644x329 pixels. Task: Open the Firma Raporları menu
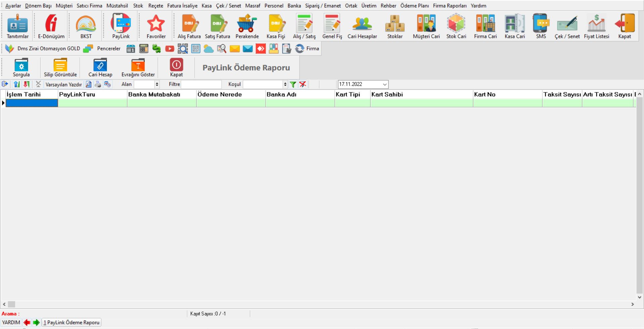coord(449,6)
